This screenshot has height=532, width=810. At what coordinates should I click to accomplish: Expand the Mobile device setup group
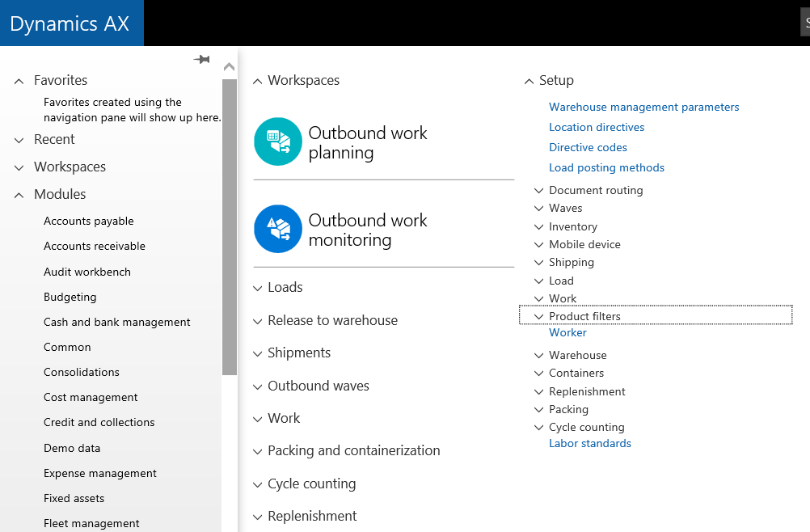point(539,245)
